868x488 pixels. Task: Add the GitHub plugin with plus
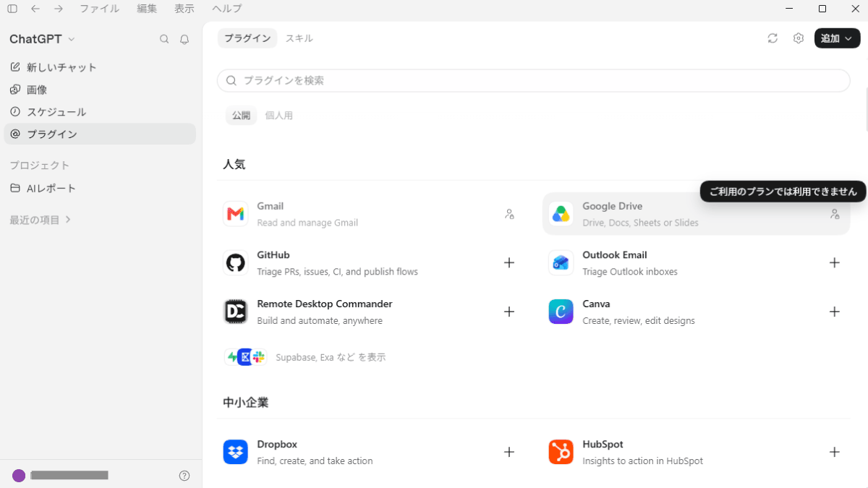click(509, 263)
